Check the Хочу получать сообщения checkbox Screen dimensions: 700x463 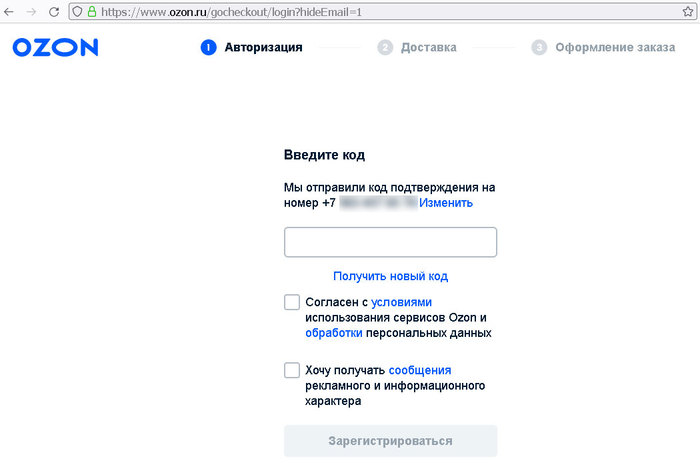pyautogui.click(x=292, y=370)
